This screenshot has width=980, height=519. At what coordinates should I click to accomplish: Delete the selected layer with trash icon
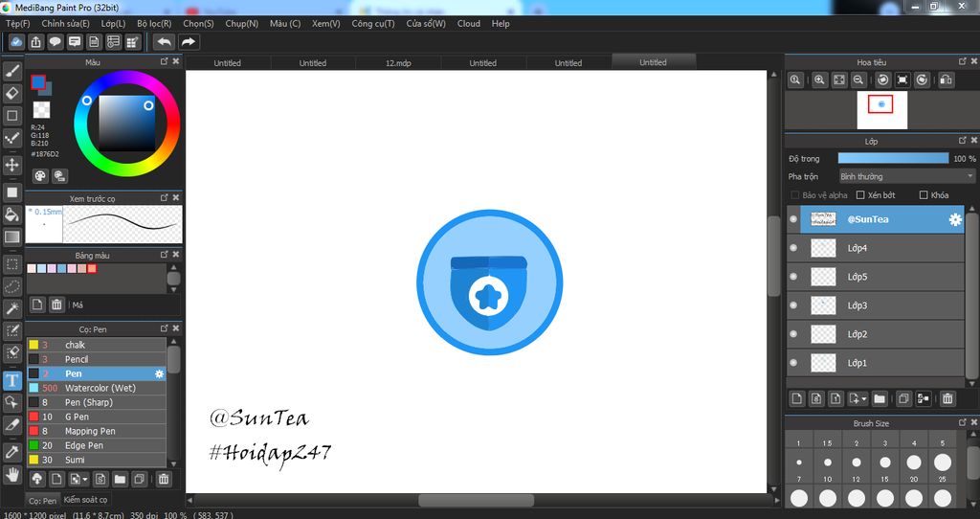[x=947, y=398]
